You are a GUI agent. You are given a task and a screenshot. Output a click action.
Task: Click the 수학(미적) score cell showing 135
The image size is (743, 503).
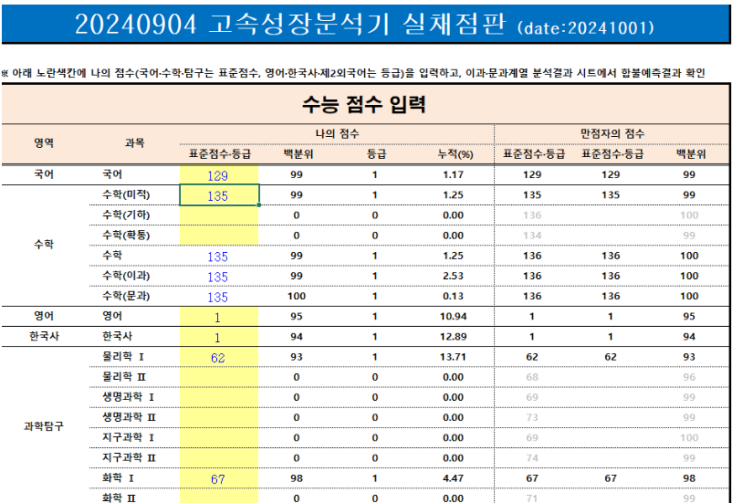pyautogui.click(x=219, y=195)
